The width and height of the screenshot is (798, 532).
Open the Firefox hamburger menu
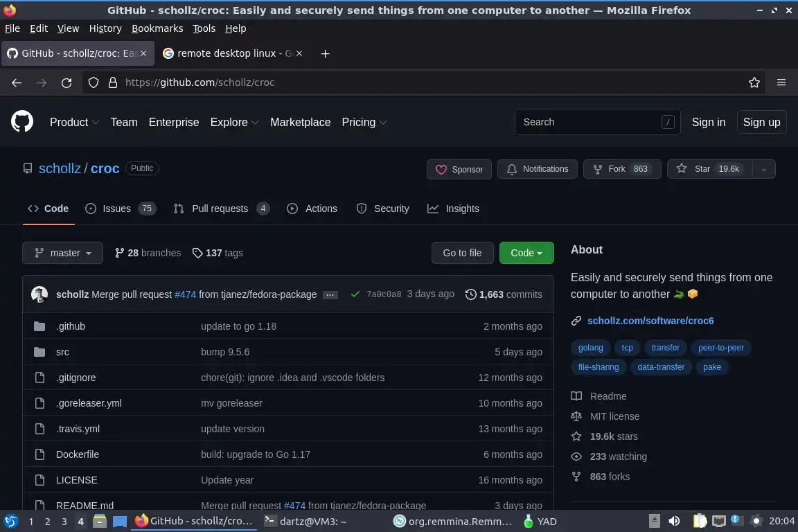(781, 82)
